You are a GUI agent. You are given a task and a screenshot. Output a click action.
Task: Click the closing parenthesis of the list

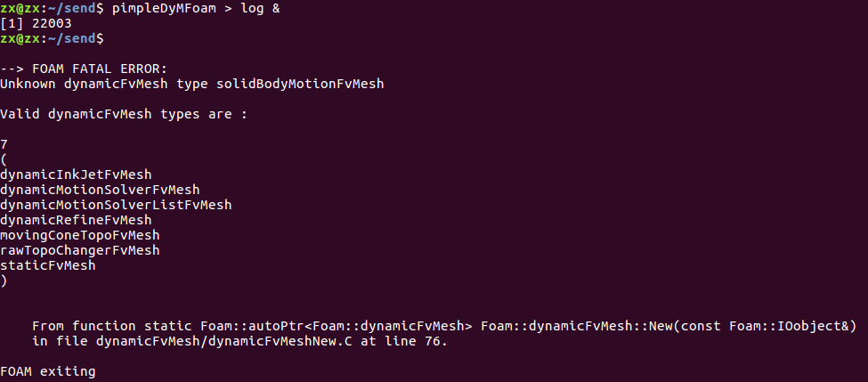pos(4,280)
